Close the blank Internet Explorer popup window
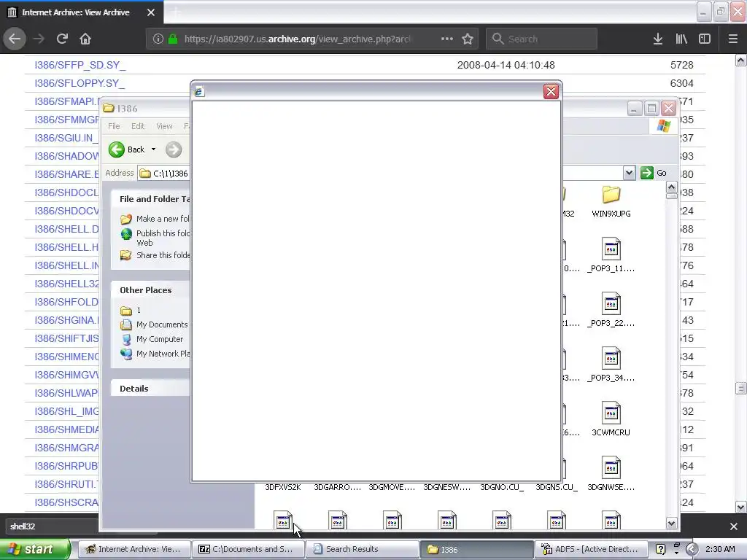The width and height of the screenshot is (747, 560). tap(551, 91)
